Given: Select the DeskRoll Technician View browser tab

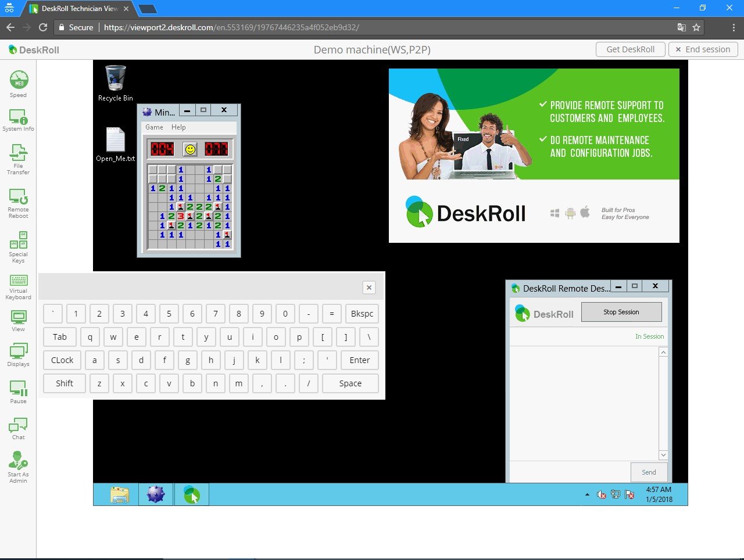Looking at the screenshot, I should [80, 9].
